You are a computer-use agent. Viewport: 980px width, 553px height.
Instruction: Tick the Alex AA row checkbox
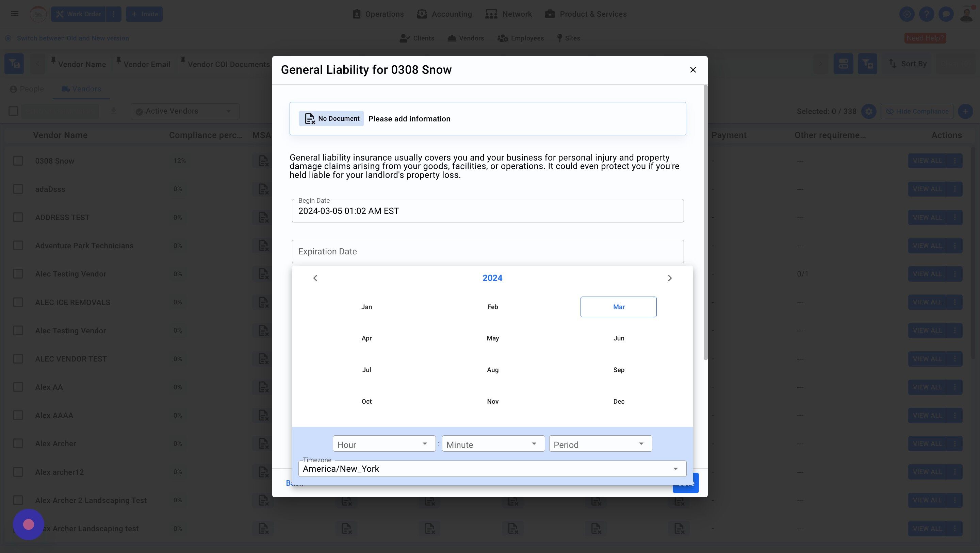18,387
